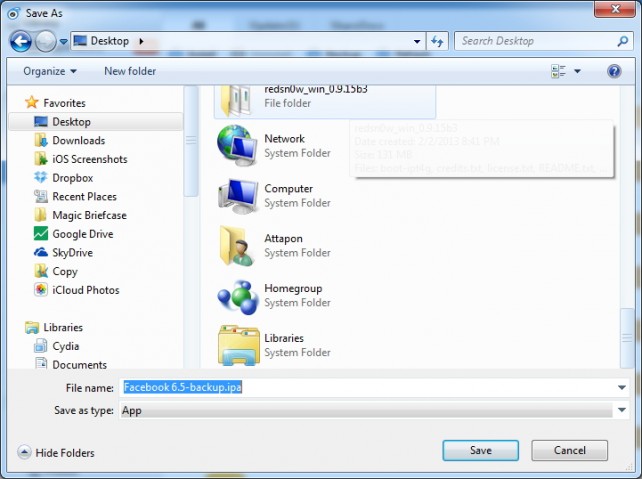Click the Save As title bar icon
Viewport: 642px width, 479px height.
tap(14, 14)
